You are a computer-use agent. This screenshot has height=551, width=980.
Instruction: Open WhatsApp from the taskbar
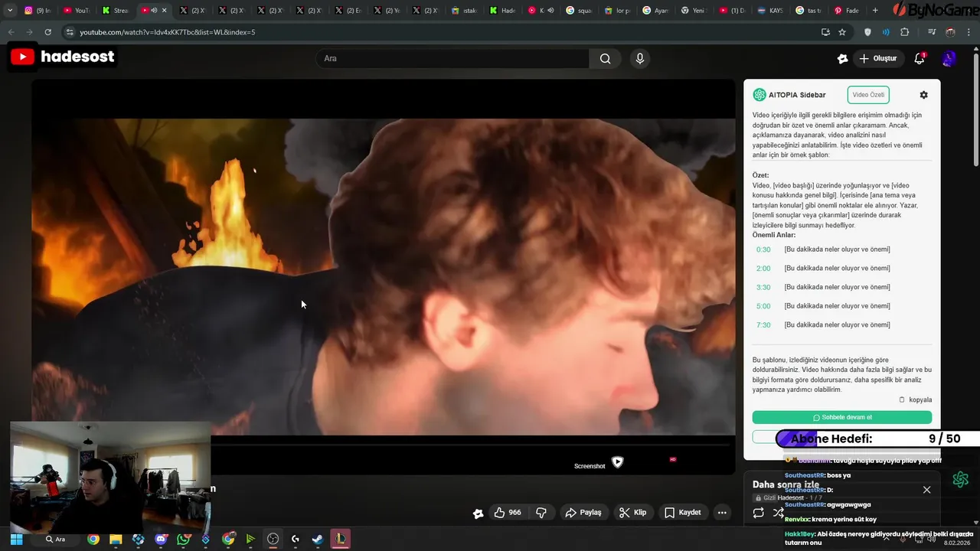pos(183,540)
